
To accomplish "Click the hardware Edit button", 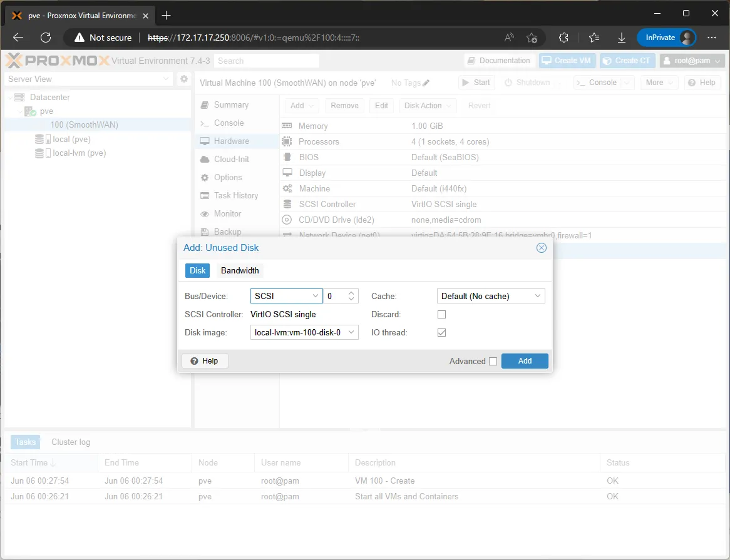I will (x=381, y=106).
